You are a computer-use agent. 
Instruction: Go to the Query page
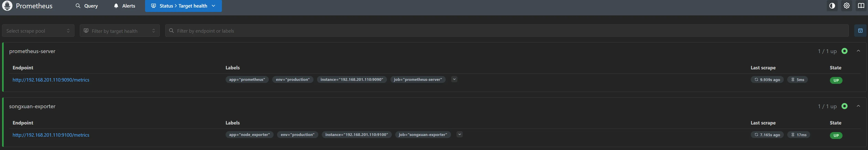pyautogui.click(x=87, y=6)
